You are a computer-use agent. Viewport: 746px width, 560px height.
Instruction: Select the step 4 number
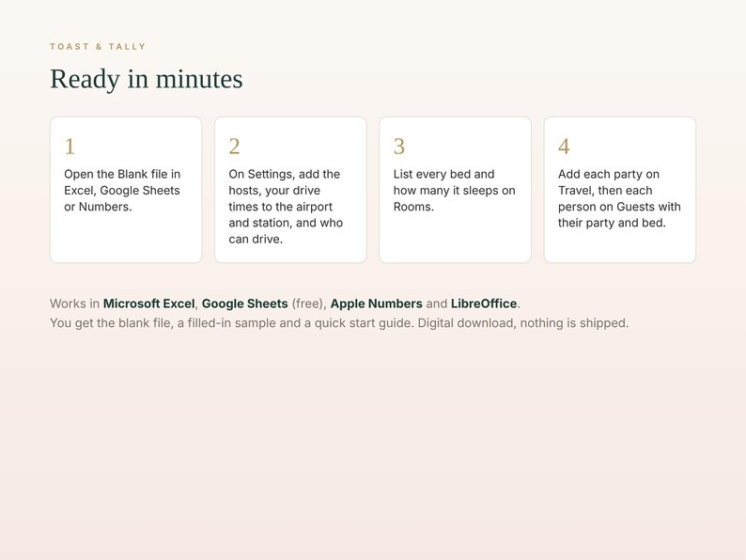click(x=564, y=147)
